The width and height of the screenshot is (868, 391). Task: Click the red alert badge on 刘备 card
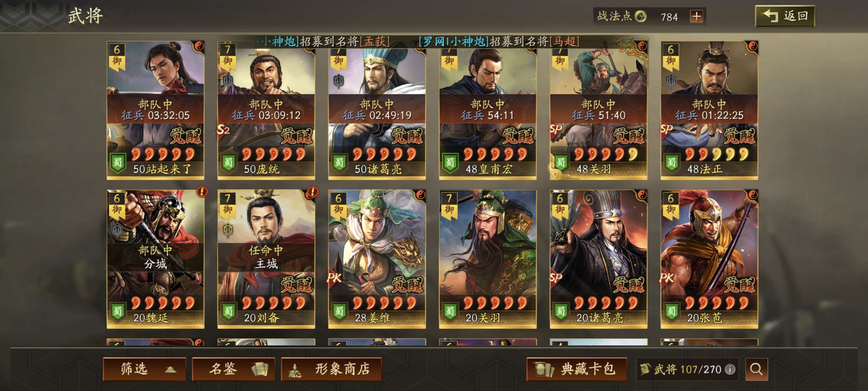tap(313, 192)
